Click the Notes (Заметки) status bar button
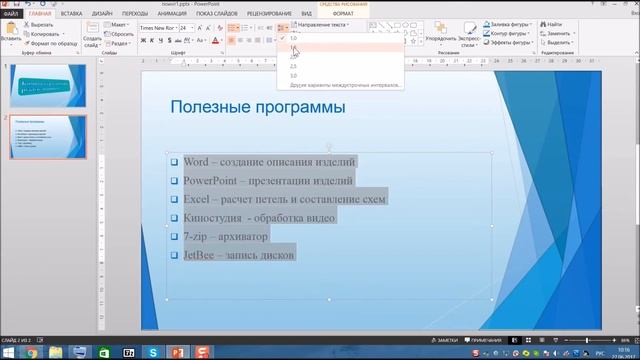The height and width of the screenshot is (360, 640). tap(445, 340)
